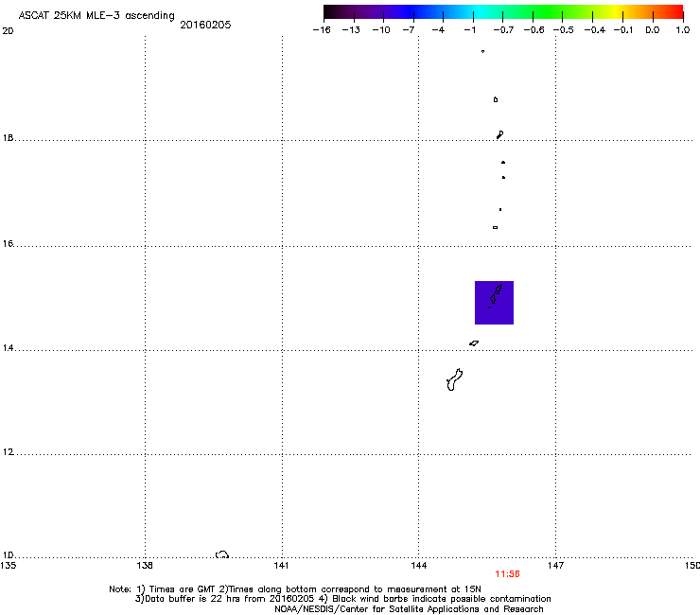Click the small rectangular island above 16N
700x615 pixels.
pos(495,227)
